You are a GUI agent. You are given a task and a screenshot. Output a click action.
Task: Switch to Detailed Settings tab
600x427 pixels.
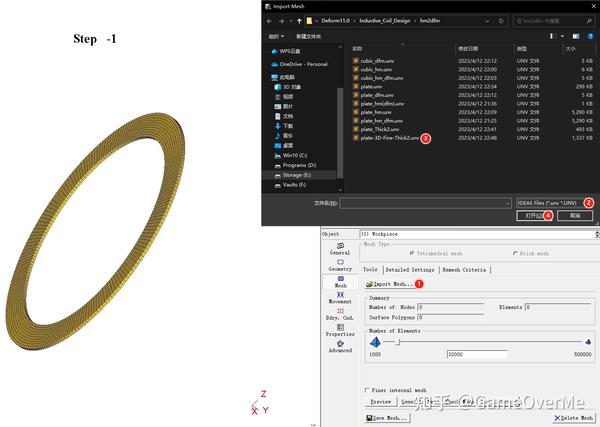click(410, 270)
